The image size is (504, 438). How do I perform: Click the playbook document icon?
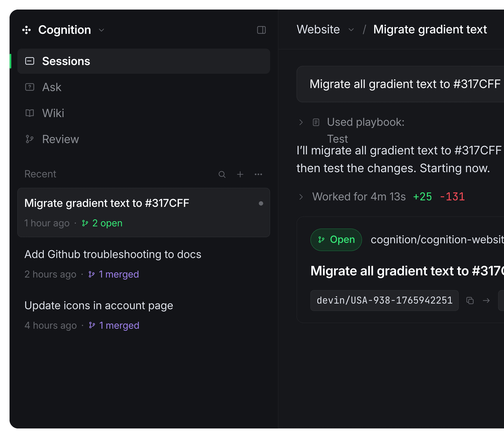coord(316,122)
